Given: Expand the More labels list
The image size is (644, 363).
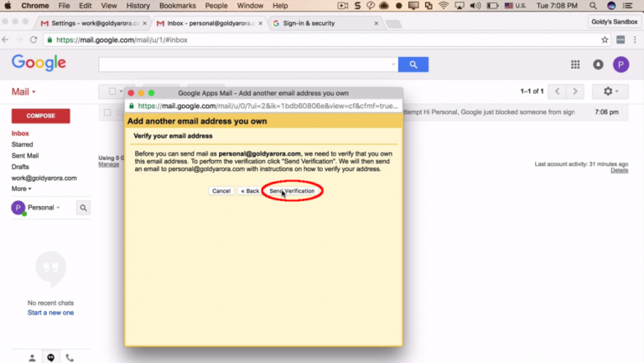Looking at the screenshot, I should pos(21,189).
